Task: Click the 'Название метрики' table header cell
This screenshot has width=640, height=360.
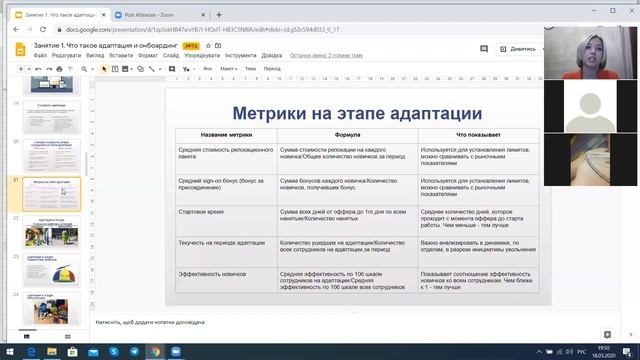Action: click(226, 135)
